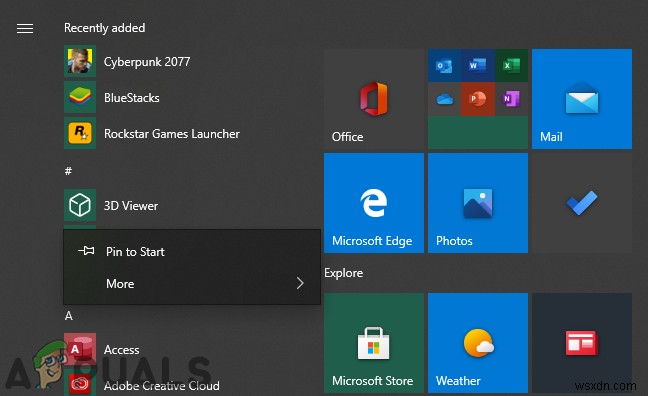Open the Mail tile

581,99
